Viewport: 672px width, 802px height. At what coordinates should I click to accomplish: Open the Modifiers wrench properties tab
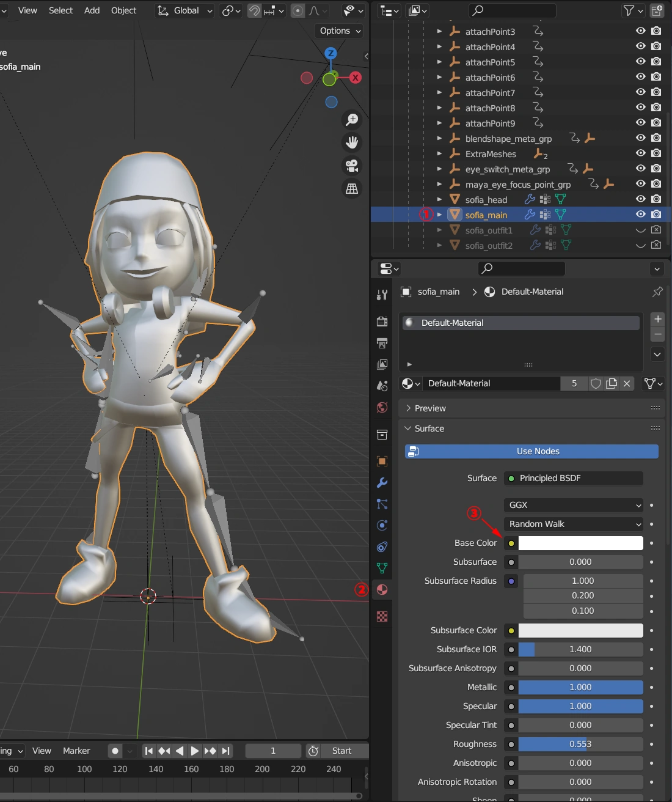pyautogui.click(x=382, y=483)
